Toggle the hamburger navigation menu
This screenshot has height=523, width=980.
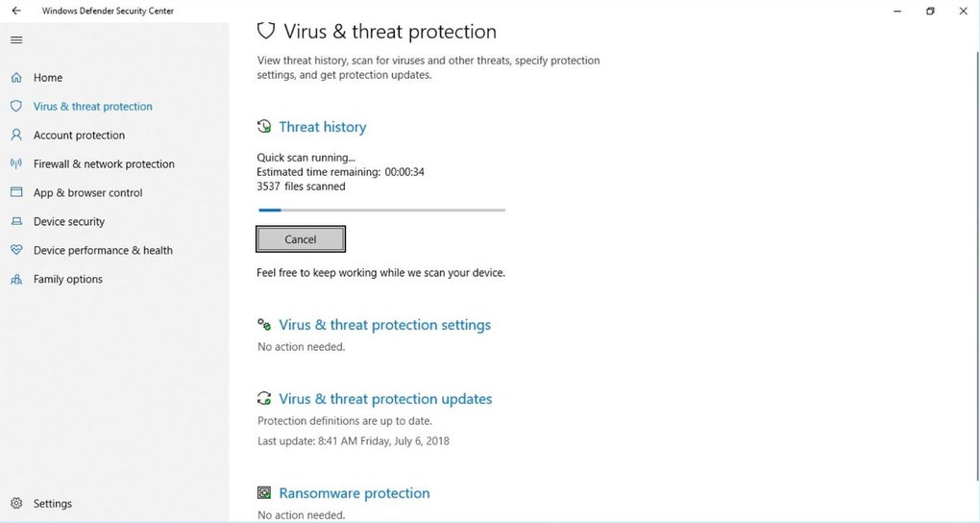tap(16, 40)
